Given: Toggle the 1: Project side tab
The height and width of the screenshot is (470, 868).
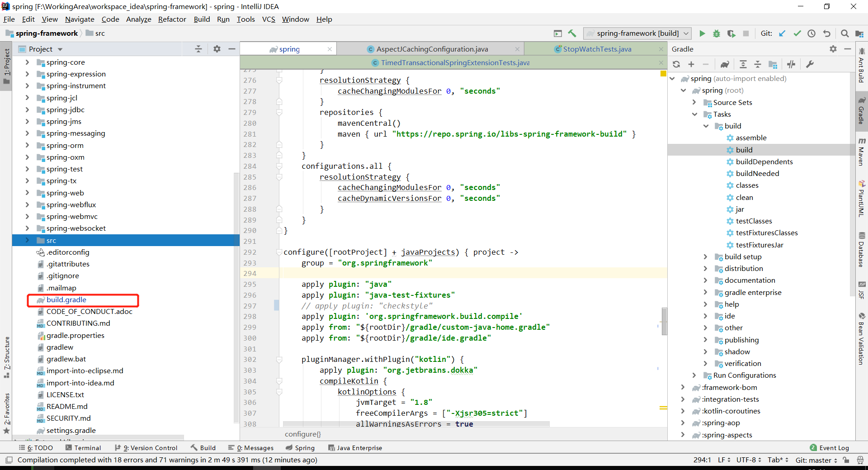Looking at the screenshot, I should click(x=6, y=66).
